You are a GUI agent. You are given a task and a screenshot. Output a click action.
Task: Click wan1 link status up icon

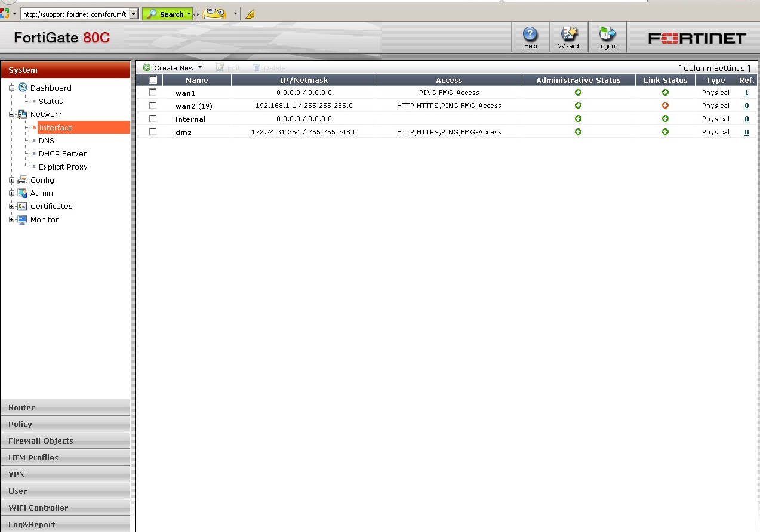[x=665, y=93]
